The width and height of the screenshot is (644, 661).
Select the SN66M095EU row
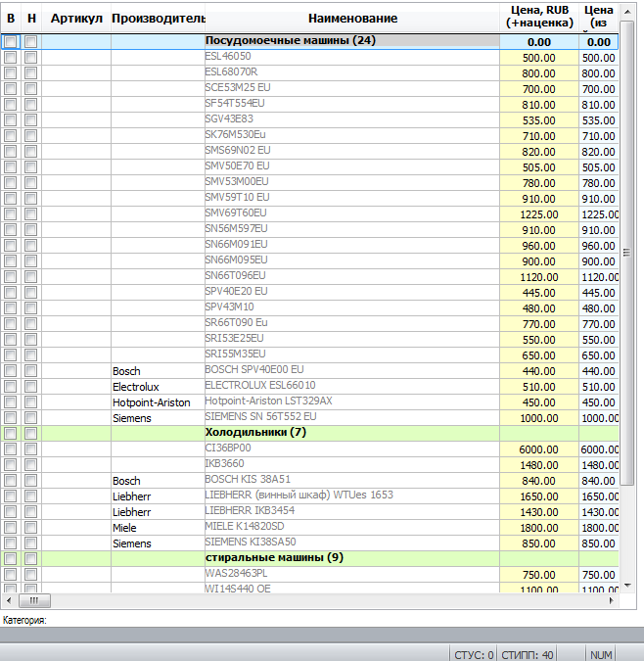(309, 260)
